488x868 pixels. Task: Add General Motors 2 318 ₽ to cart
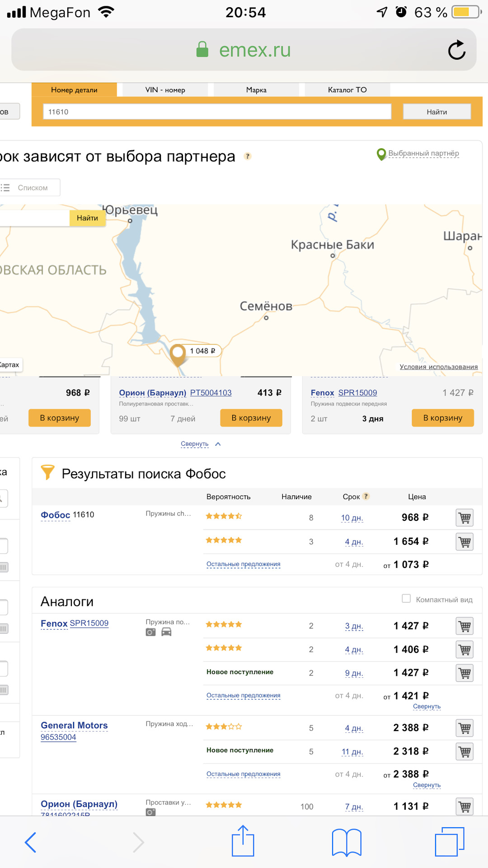coord(464,752)
